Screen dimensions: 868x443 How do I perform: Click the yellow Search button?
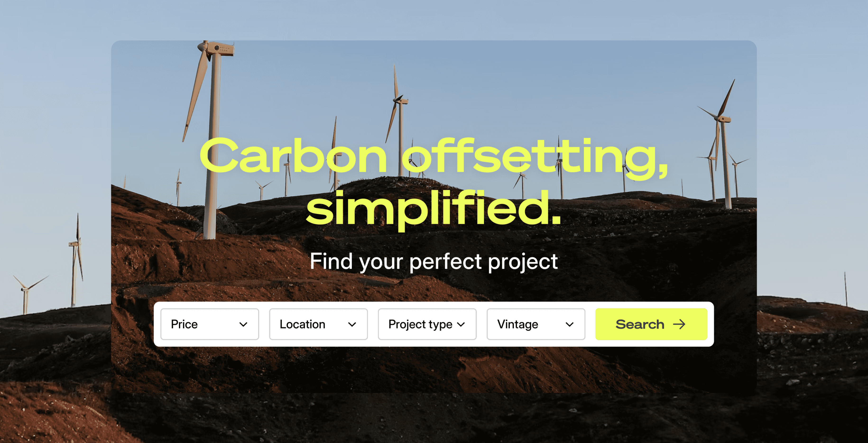click(651, 324)
